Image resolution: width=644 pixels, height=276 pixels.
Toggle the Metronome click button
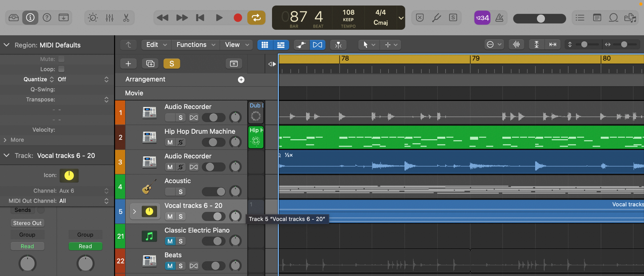pyautogui.click(x=499, y=18)
